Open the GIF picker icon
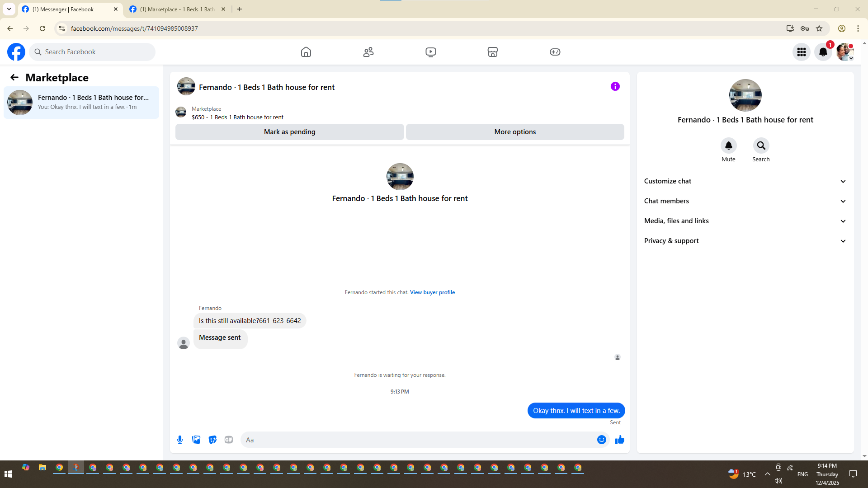Image resolution: width=868 pixels, height=488 pixels. (x=229, y=440)
